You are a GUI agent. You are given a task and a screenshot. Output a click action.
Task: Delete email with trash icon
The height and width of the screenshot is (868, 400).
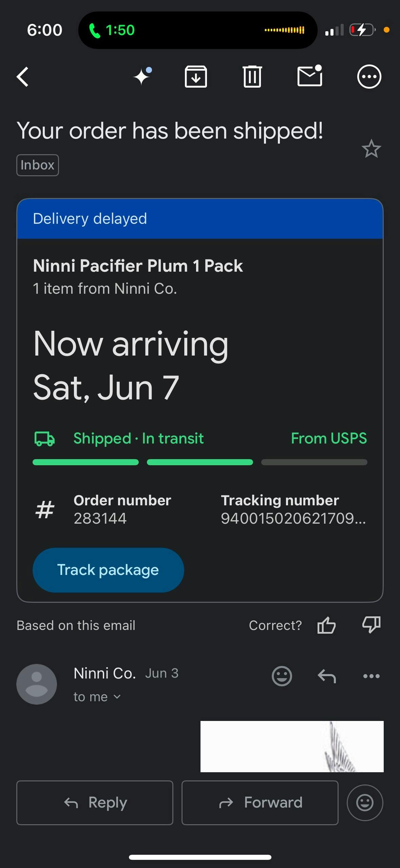[252, 77]
